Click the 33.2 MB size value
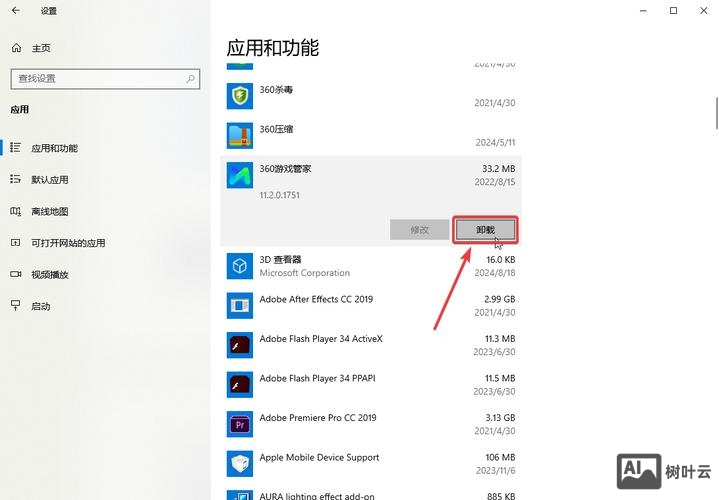The image size is (719, 500). coord(498,169)
